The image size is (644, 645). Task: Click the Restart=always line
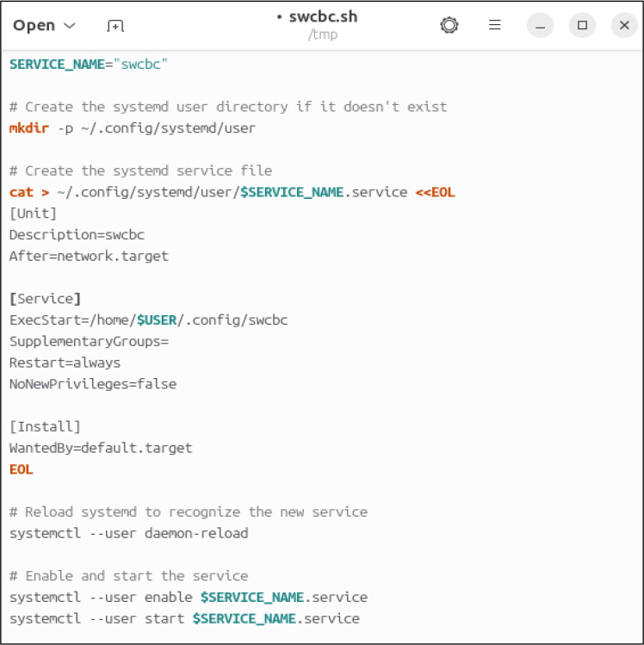click(65, 363)
